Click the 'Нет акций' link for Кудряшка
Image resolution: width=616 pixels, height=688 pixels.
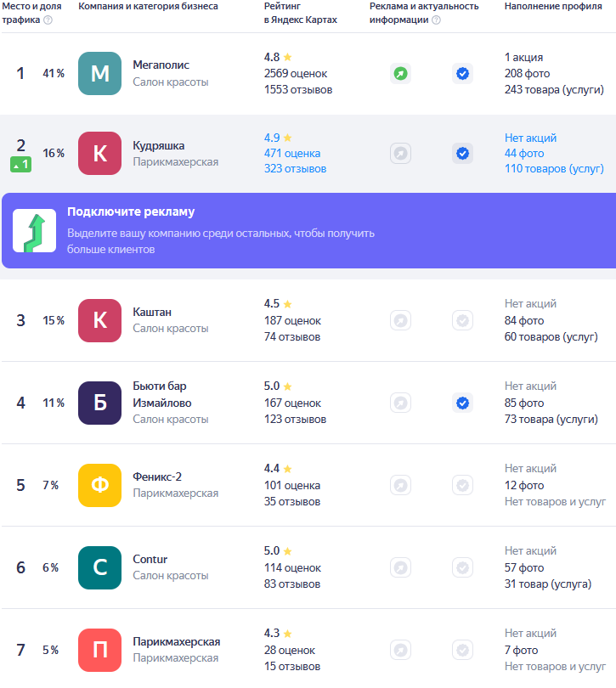tap(530, 138)
